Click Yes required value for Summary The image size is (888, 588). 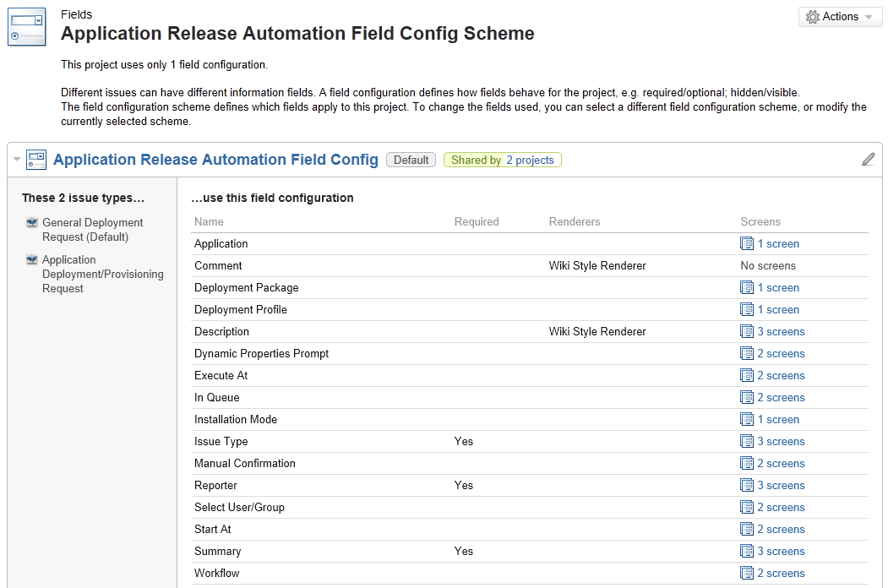click(x=463, y=551)
